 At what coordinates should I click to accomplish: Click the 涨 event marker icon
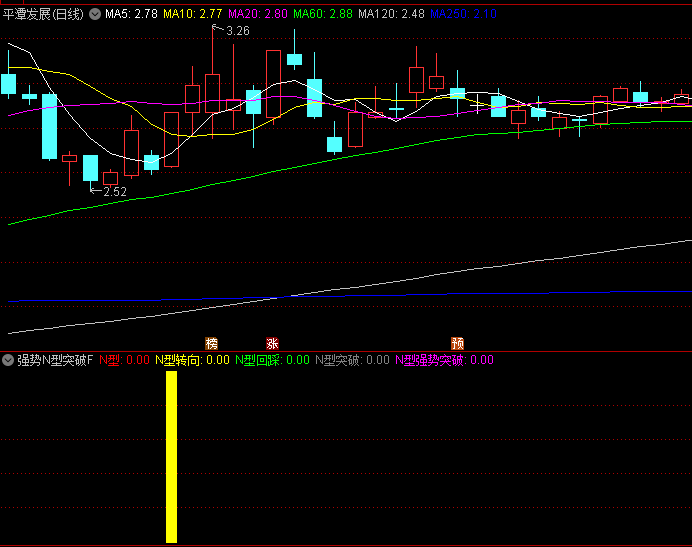272,343
